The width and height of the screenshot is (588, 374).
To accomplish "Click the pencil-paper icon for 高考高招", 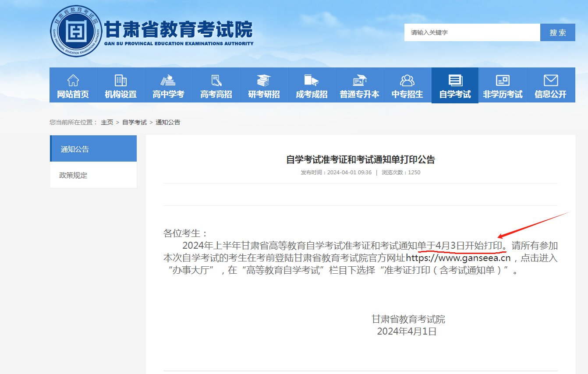I will click(216, 81).
